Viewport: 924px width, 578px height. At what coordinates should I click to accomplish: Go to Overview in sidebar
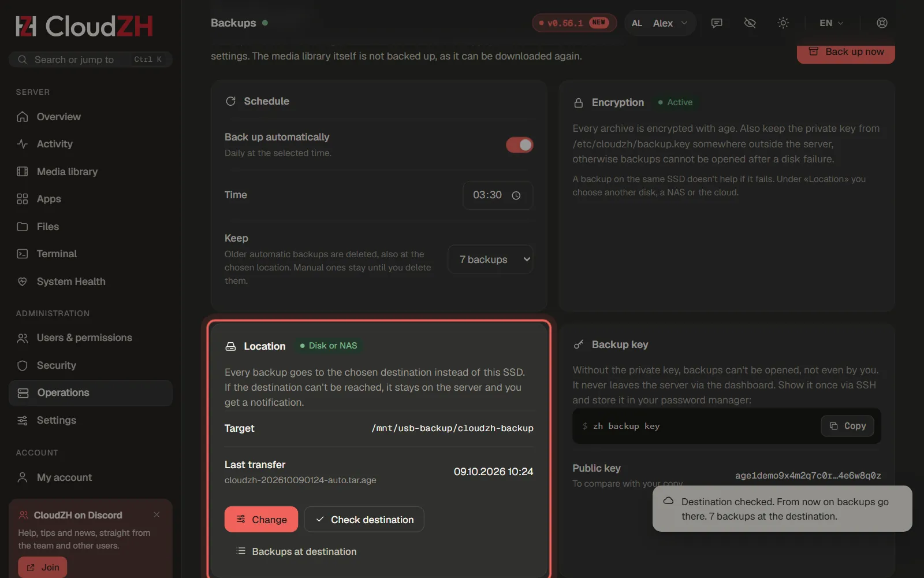[x=91, y=117]
